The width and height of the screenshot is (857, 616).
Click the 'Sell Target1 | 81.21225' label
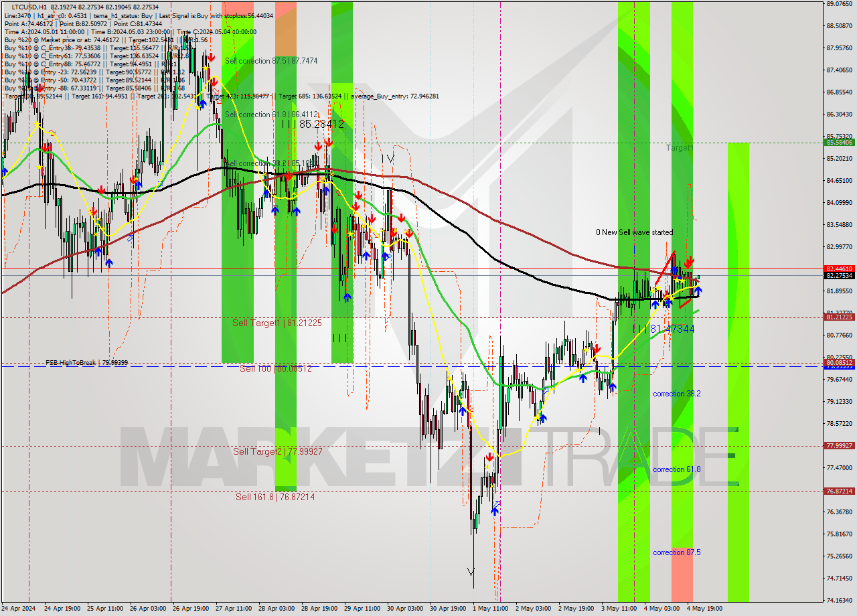(277, 323)
